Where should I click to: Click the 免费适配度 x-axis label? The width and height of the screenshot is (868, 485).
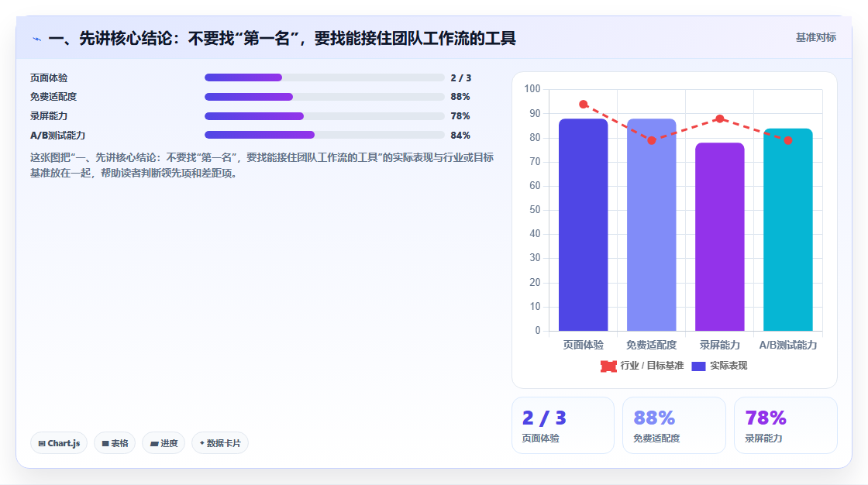(652, 345)
